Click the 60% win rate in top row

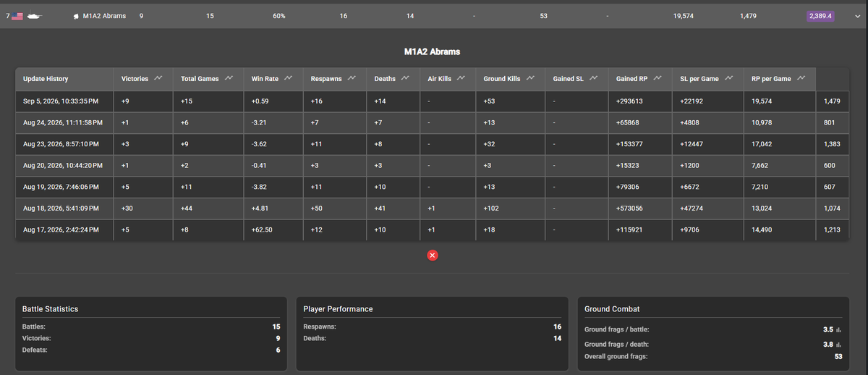tap(278, 16)
